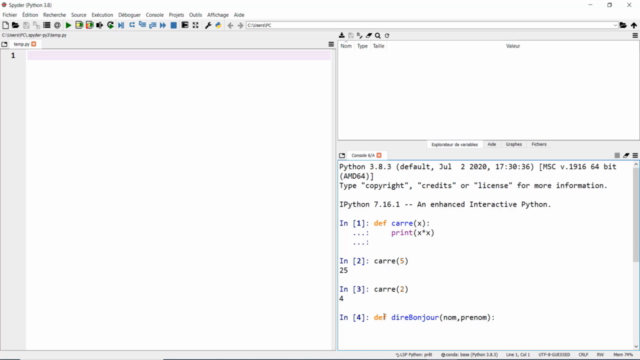The image size is (640, 360).
Task: Open the Édition menu
Action: click(x=30, y=15)
